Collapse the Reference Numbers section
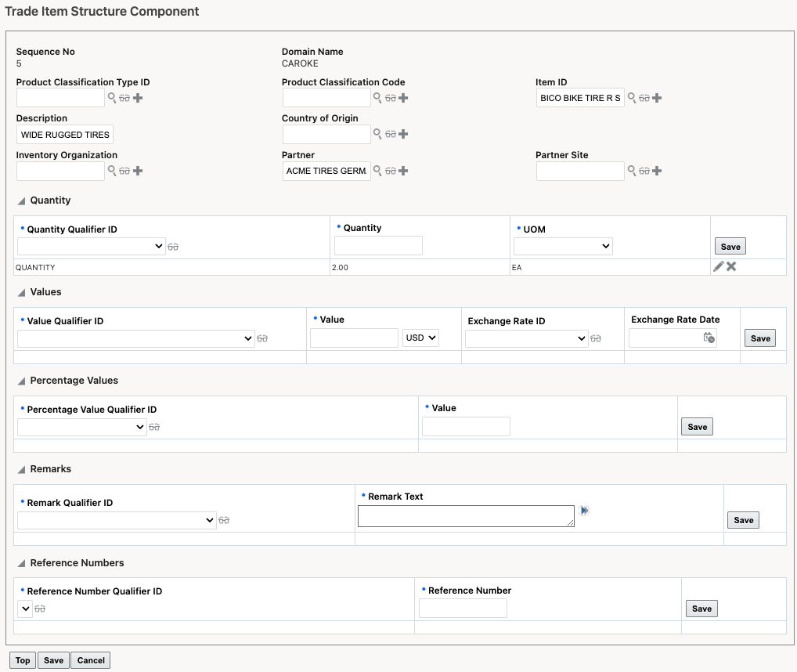 pos(22,563)
